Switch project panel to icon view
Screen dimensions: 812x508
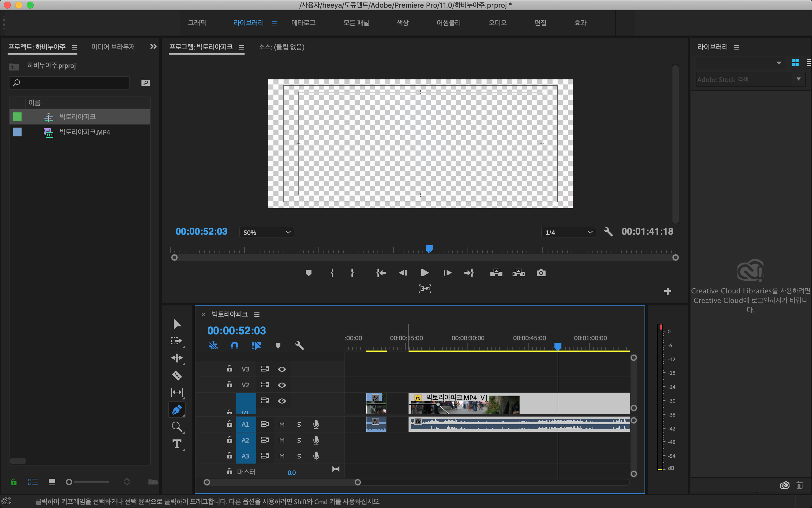point(52,482)
